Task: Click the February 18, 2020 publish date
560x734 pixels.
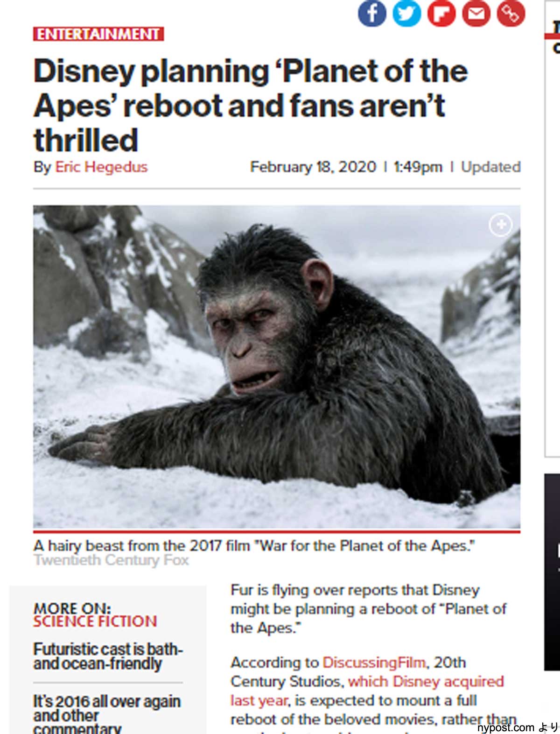Action: pyautogui.click(x=313, y=167)
